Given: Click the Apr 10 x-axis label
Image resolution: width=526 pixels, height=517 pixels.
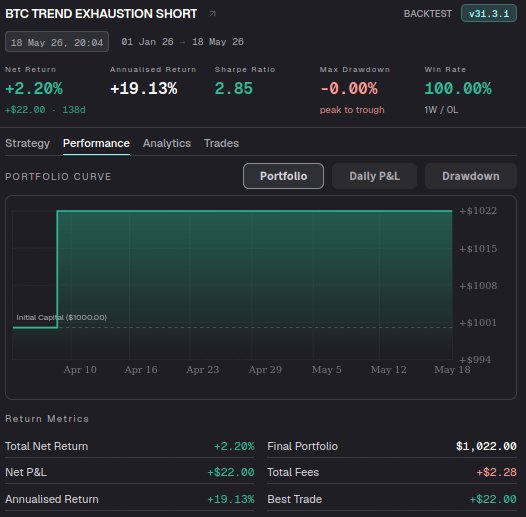Looking at the screenshot, I should pyautogui.click(x=80, y=370).
